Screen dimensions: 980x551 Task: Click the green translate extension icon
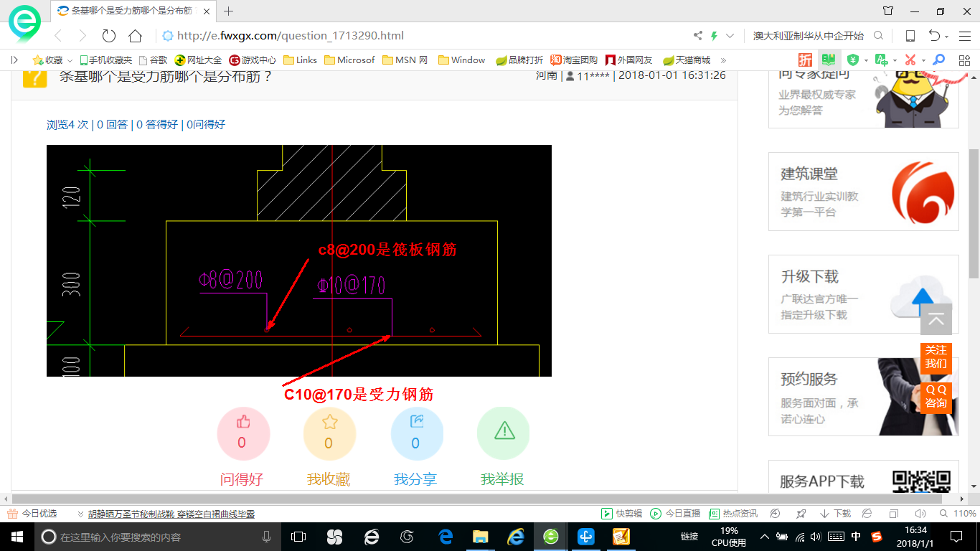pos(881,60)
